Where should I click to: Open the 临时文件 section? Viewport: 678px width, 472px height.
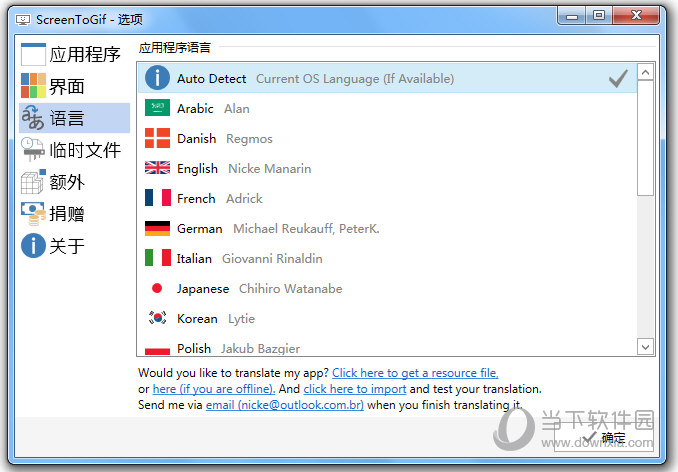pos(74,150)
